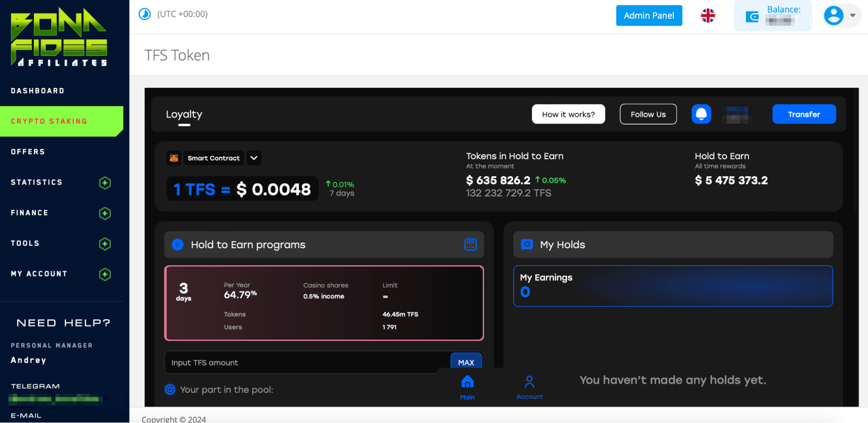Screen dimensions: 868x423
Task: Click the My Earnings panel
Action: [x=673, y=286]
